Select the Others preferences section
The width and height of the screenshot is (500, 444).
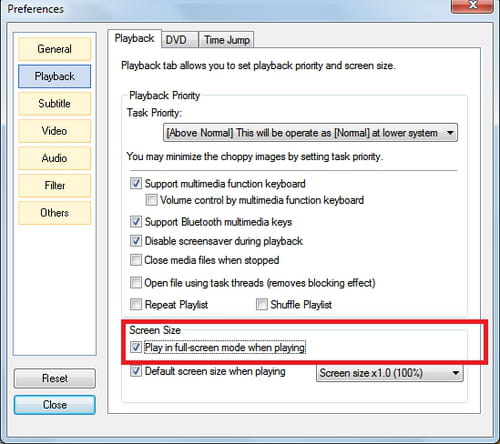(x=54, y=213)
